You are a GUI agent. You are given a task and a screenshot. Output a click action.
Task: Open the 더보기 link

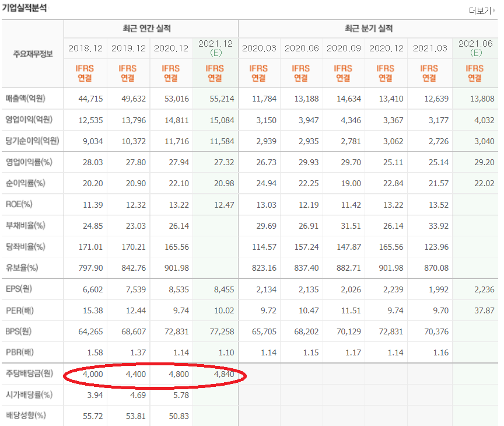coord(482,11)
